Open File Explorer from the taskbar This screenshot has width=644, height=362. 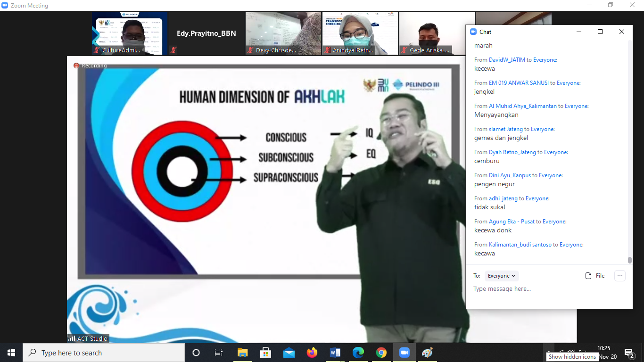click(x=243, y=353)
